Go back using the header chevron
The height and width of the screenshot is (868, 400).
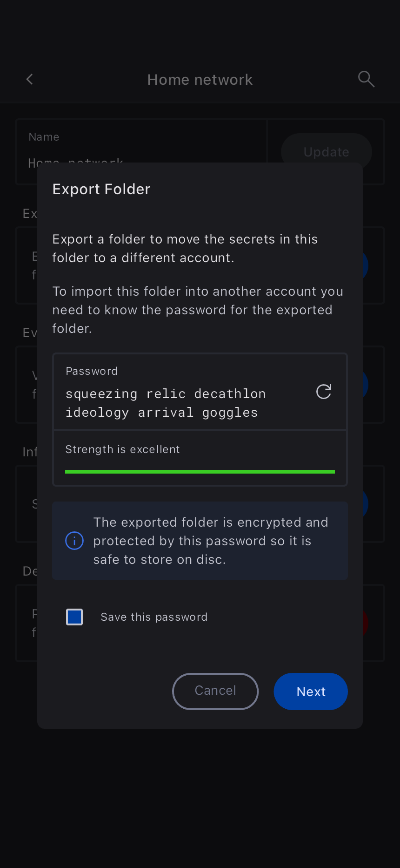tap(30, 80)
